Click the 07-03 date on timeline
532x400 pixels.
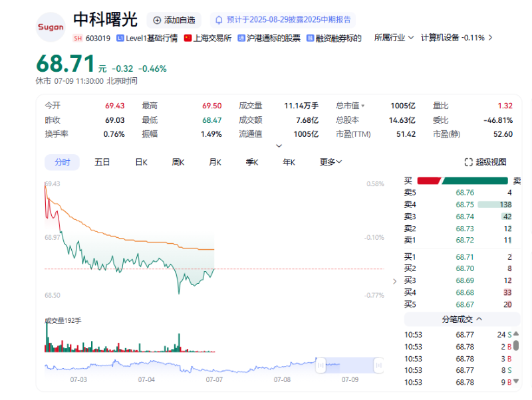pyautogui.click(x=78, y=379)
